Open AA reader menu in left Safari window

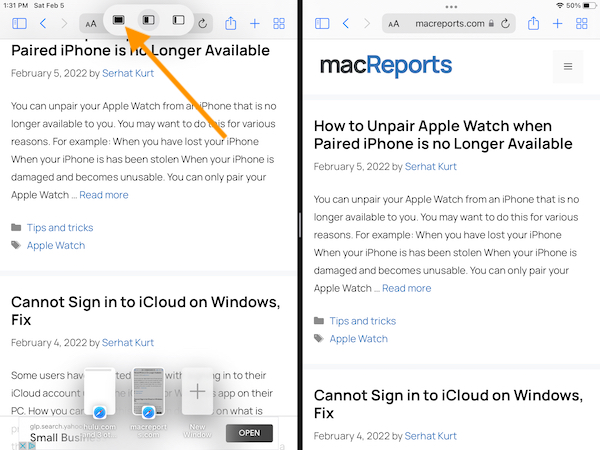[x=91, y=24]
